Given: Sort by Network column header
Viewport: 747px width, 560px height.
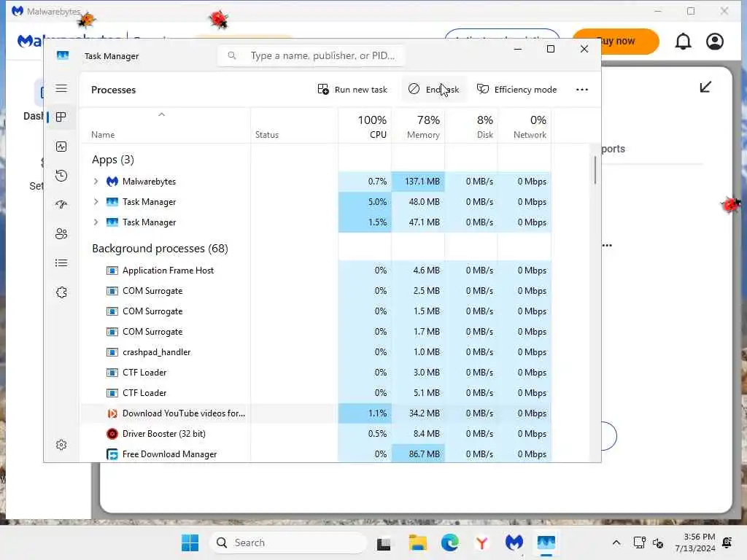Looking at the screenshot, I should click(x=525, y=126).
